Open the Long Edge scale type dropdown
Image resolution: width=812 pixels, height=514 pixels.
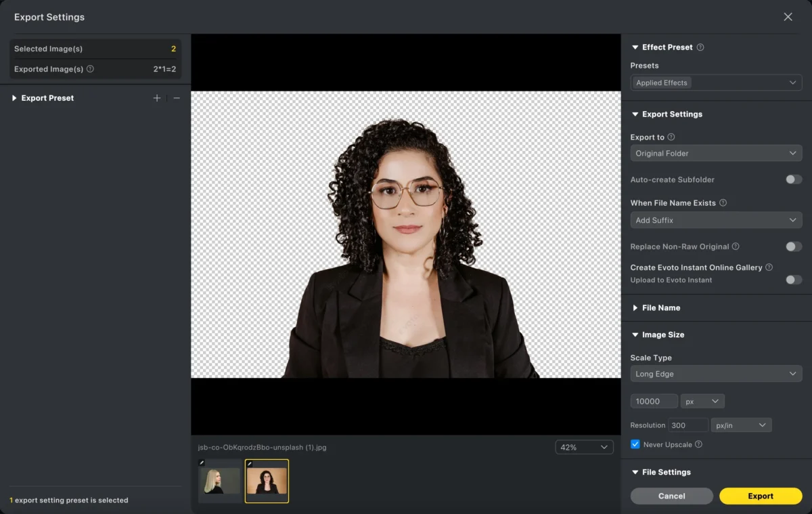(716, 374)
